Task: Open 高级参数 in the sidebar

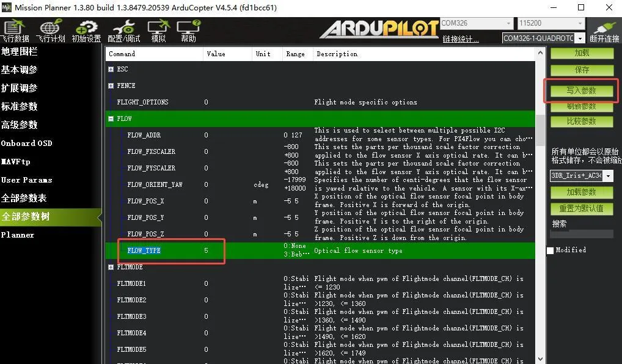Action: [x=19, y=125]
